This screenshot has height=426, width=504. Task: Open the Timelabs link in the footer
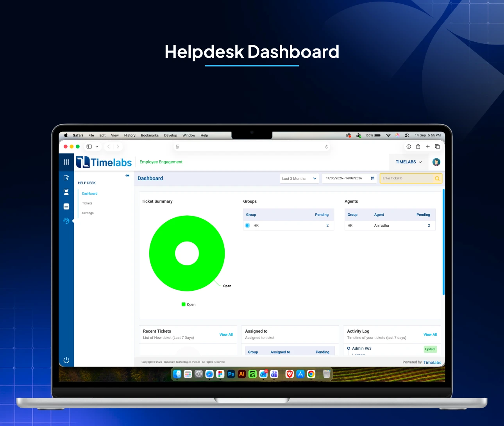(x=432, y=362)
